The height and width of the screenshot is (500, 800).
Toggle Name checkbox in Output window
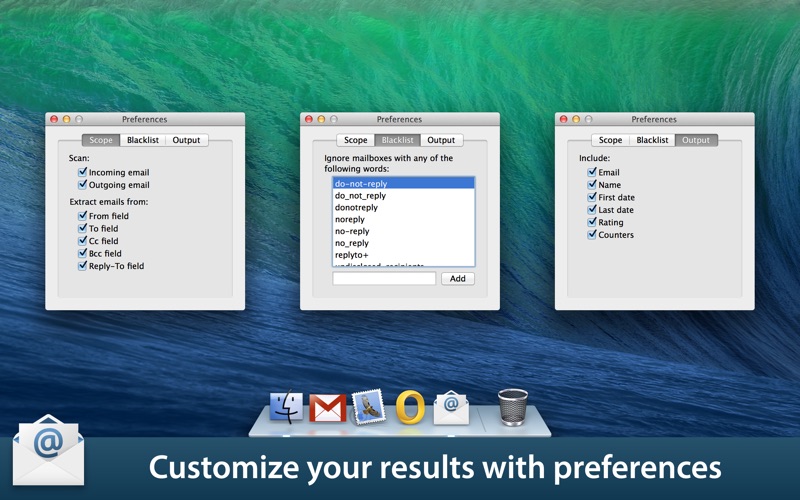pyautogui.click(x=592, y=185)
